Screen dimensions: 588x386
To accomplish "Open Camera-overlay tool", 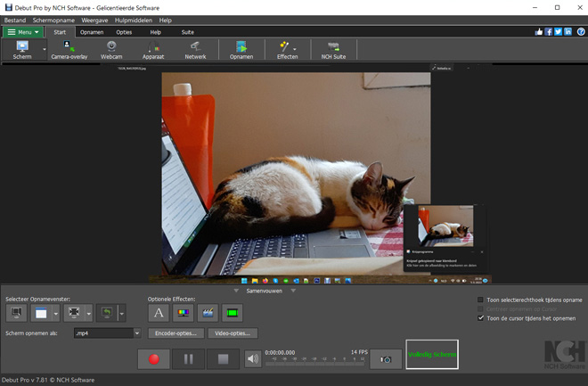I will click(69, 50).
